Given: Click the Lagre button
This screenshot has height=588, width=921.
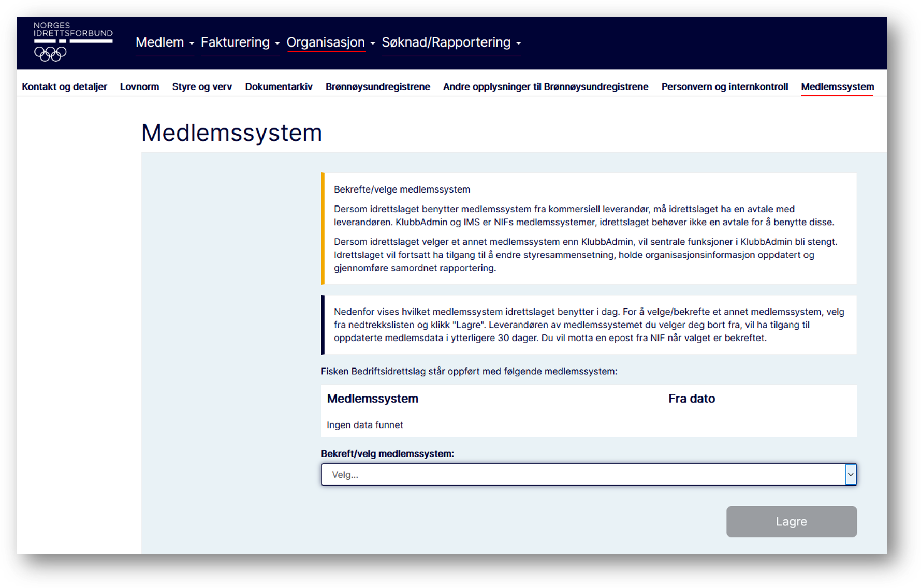Looking at the screenshot, I should click(x=791, y=521).
